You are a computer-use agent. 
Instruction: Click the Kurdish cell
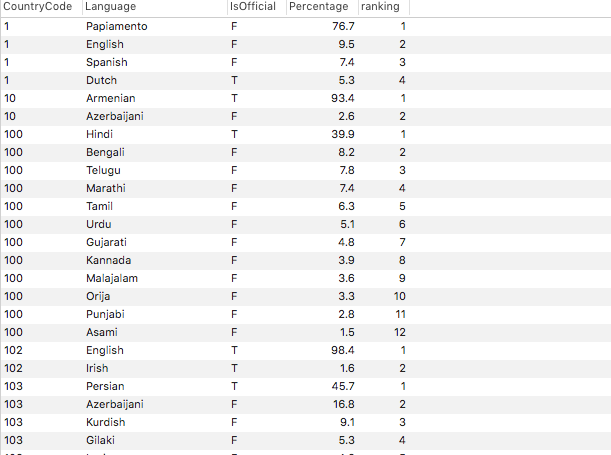point(105,422)
